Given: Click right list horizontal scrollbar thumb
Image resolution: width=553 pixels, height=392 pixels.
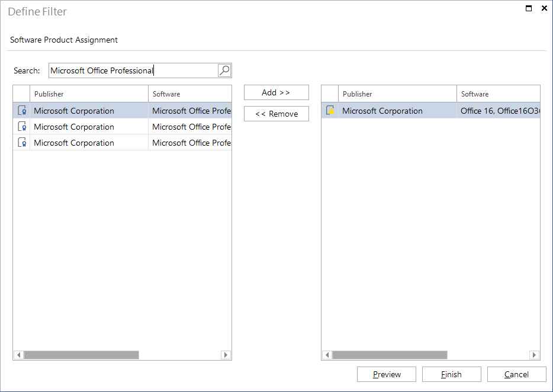Looking at the screenshot, I should (x=390, y=355).
